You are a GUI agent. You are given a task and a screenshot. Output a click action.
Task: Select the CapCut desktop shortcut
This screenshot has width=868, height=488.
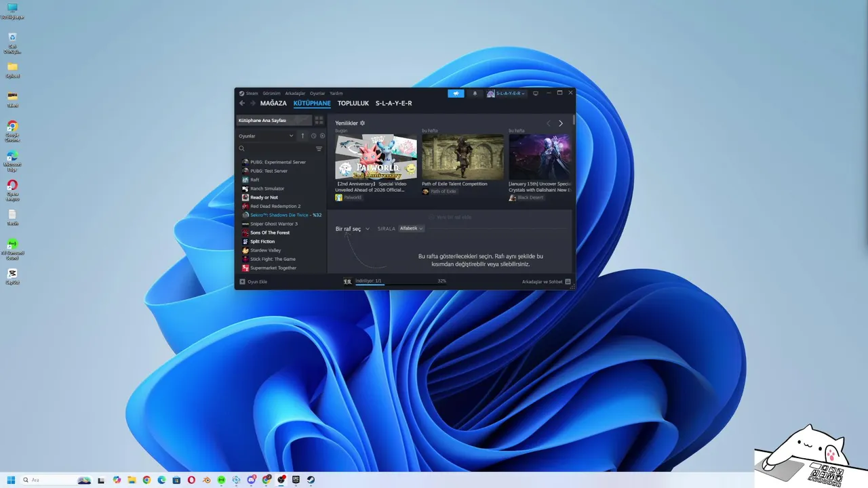[12, 277]
